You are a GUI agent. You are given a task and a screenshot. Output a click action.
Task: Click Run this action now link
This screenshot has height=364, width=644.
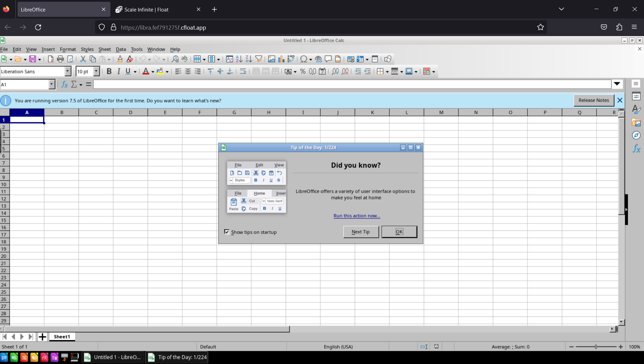357,216
